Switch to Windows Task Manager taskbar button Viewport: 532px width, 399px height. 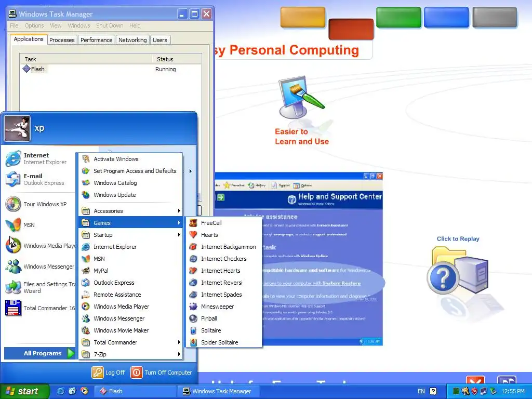[x=220, y=391]
